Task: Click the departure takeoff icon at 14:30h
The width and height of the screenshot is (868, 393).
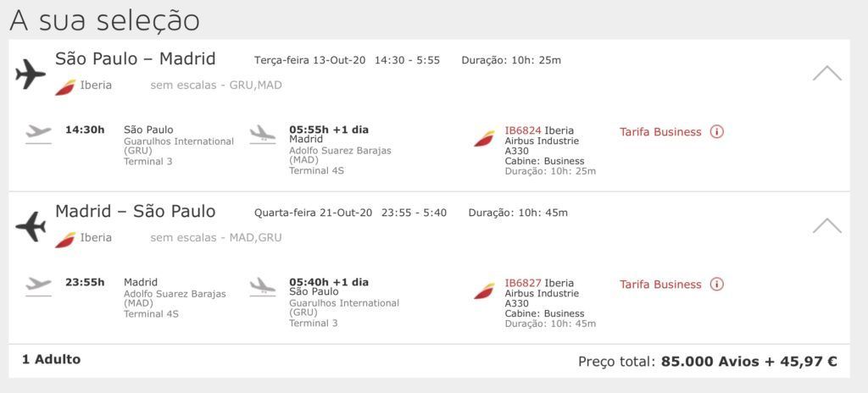Action: tap(39, 134)
